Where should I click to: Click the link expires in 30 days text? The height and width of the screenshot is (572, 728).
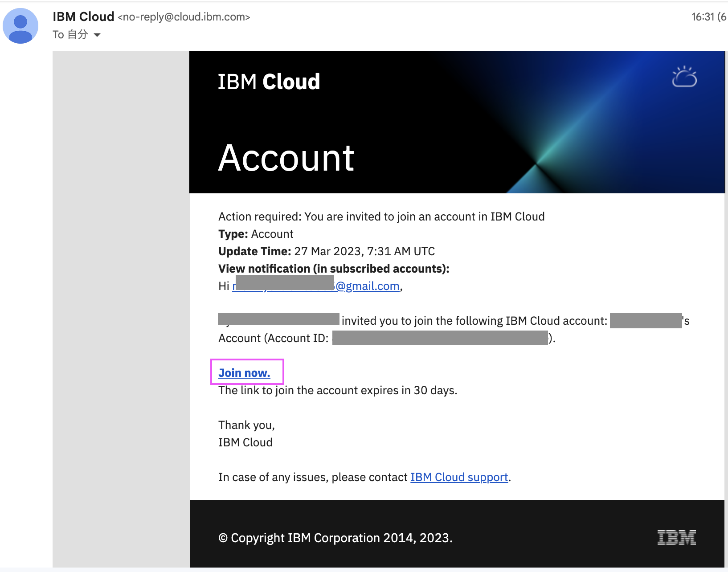[x=338, y=390]
